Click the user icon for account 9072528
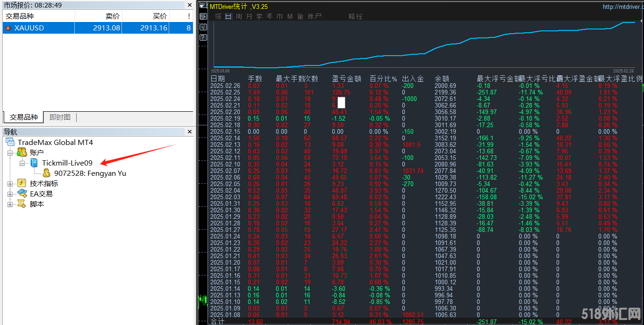The width and height of the screenshot is (644, 325). click(x=46, y=173)
